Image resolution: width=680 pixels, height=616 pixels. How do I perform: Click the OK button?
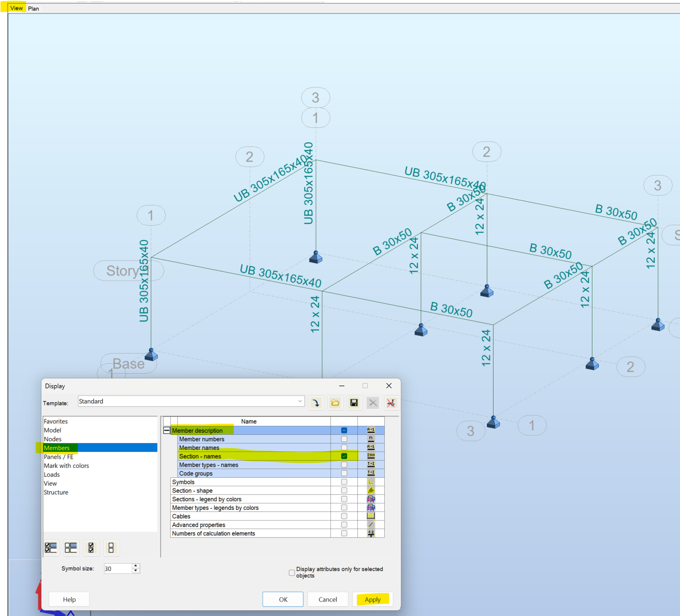[x=283, y=599]
